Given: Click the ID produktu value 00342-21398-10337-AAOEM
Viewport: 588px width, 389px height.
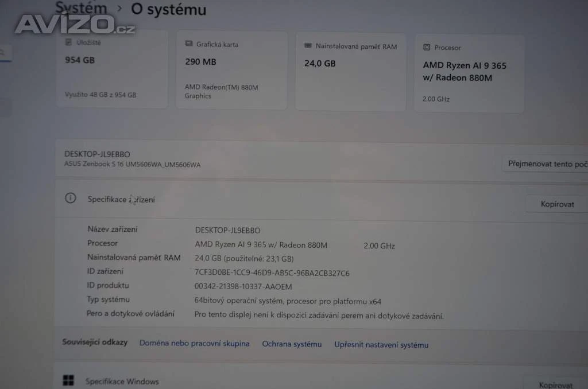Looking at the screenshot, I should point(243,287).
